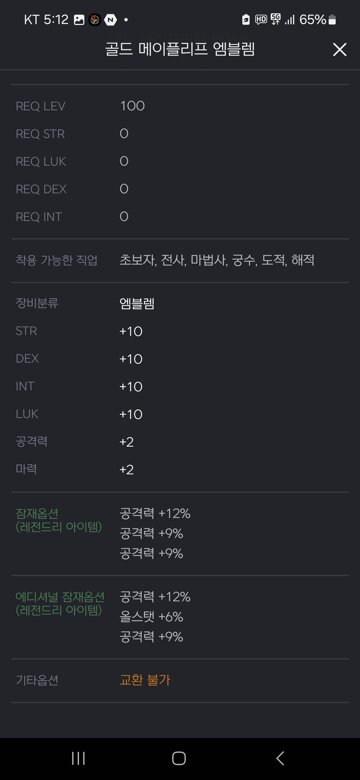Viewport: 360px width, 780px height.
Task: Tap the battery indicator in status bar
Action: click(332, 20)
